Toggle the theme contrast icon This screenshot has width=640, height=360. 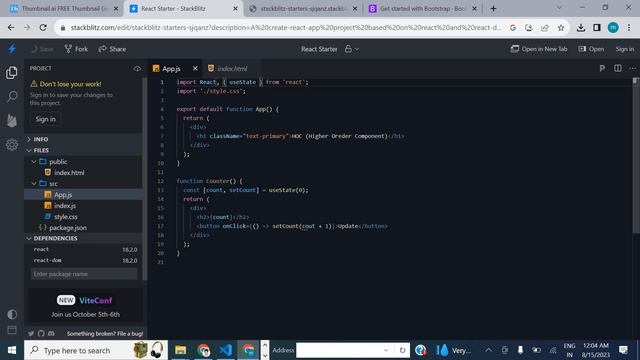(12, 314)
